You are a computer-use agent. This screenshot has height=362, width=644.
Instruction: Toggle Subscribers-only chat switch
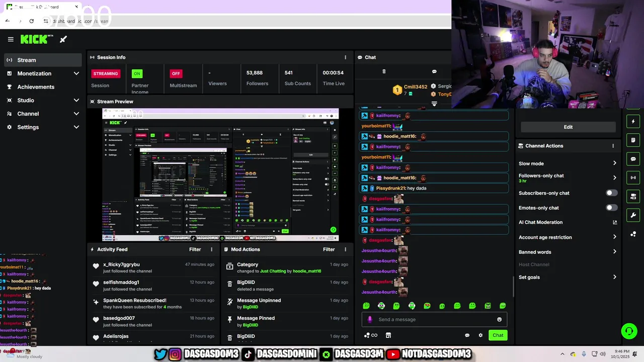[611, 193]
